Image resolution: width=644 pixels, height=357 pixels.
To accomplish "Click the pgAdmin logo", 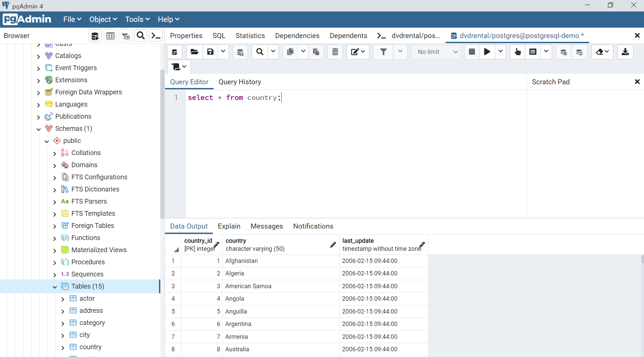I will [27, 19].
